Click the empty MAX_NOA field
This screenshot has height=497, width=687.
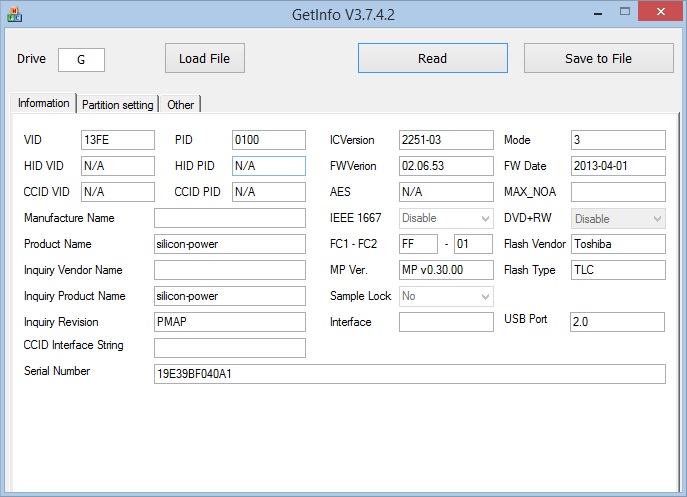tap(618, 192)
